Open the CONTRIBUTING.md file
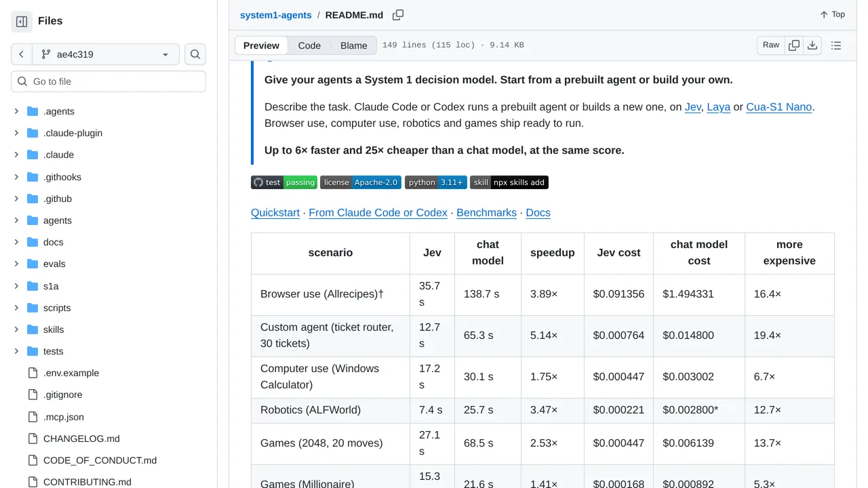Viewport: 868px width, 488px height. (x=87, y=482)
